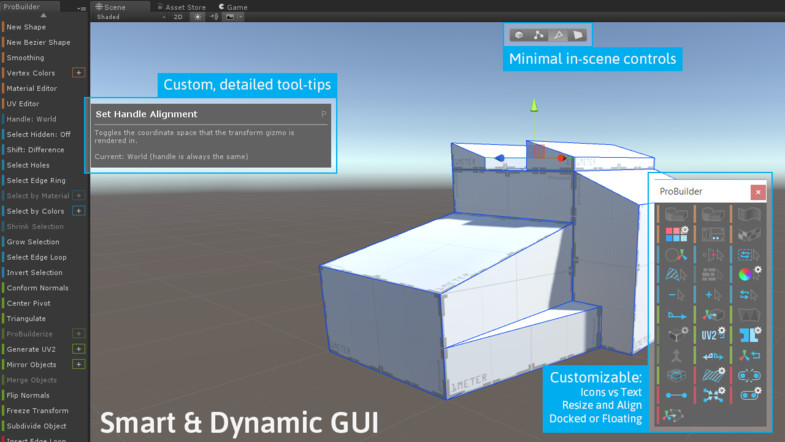The image size is (785, 442).
Task: Click the Vertex Colors palette icon in ProBuilder window
Action: [x=676, y=234]
